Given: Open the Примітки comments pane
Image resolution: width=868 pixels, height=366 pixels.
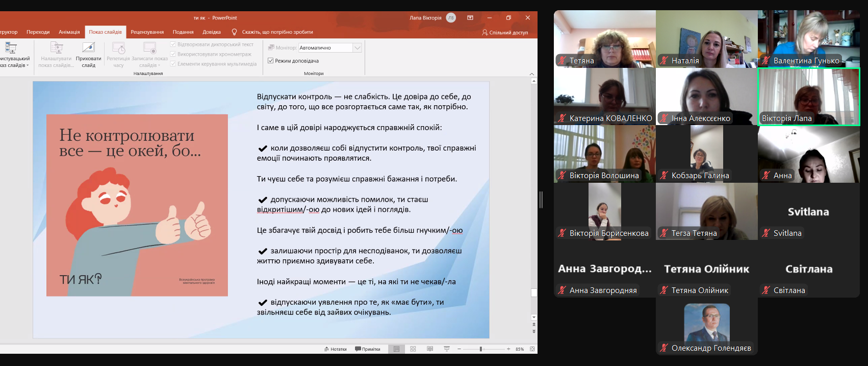Looking at the screenshot, I should [368, 349].
